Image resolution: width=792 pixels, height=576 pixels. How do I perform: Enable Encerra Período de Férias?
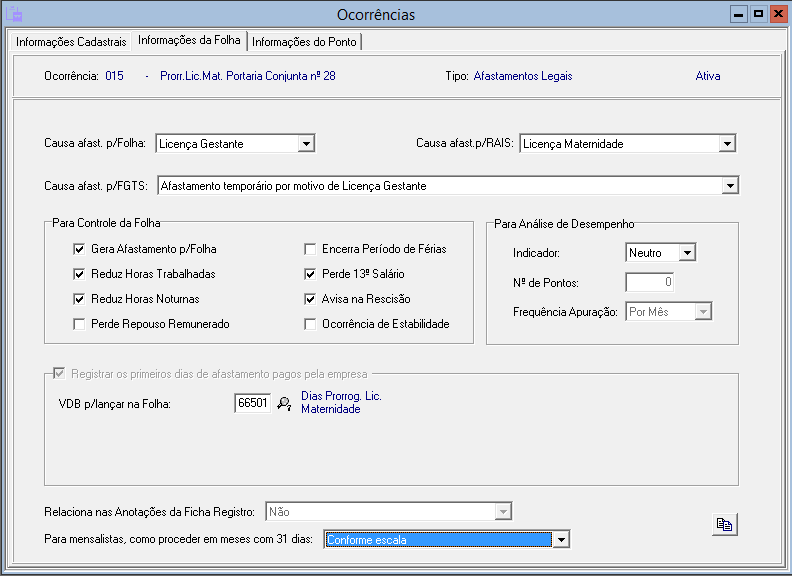[310, 249]
